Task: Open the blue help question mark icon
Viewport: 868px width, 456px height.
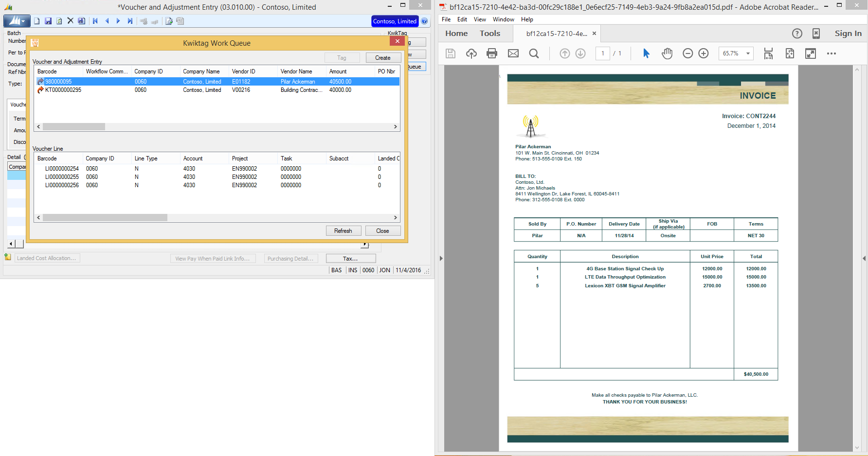Action: (424, 21)
